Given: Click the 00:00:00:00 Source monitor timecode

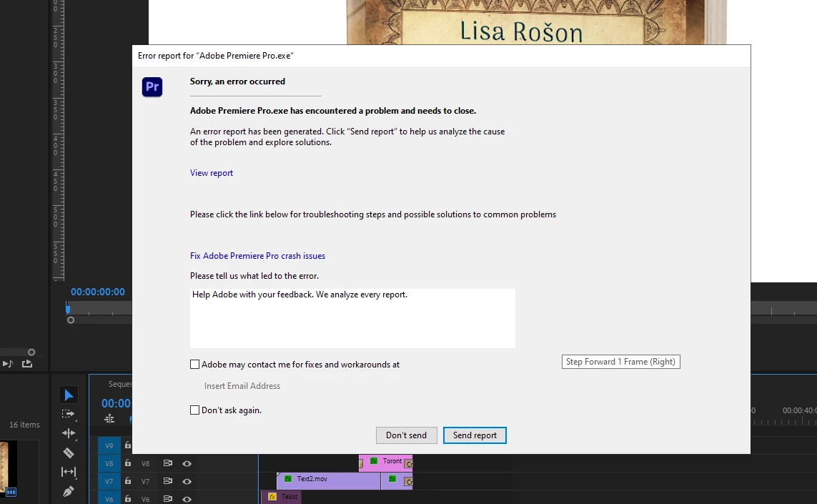Looking at the screenshot, I should click(98, 292).
